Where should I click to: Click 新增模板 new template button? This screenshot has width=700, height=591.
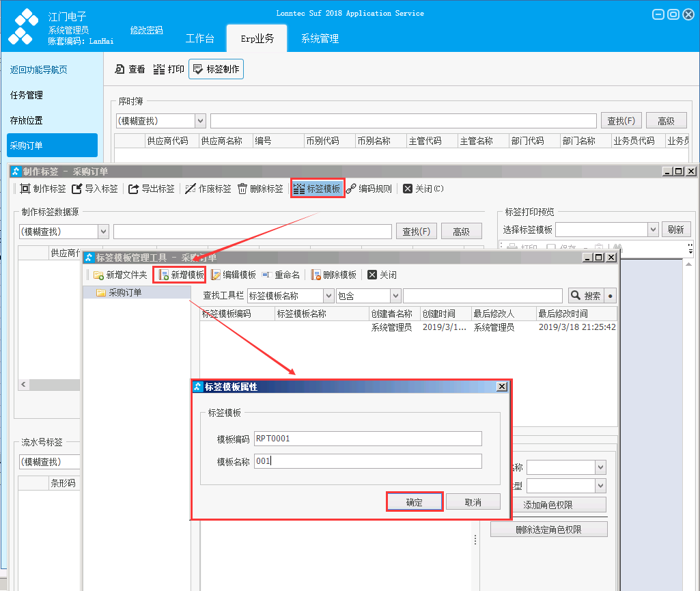click(x=180, y=275)
